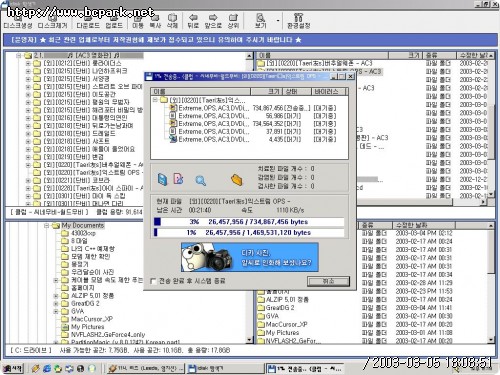Screen dimensions: 500x375
Task: Expand the GreatDG 2 folder node
Action: coord(56,303)
